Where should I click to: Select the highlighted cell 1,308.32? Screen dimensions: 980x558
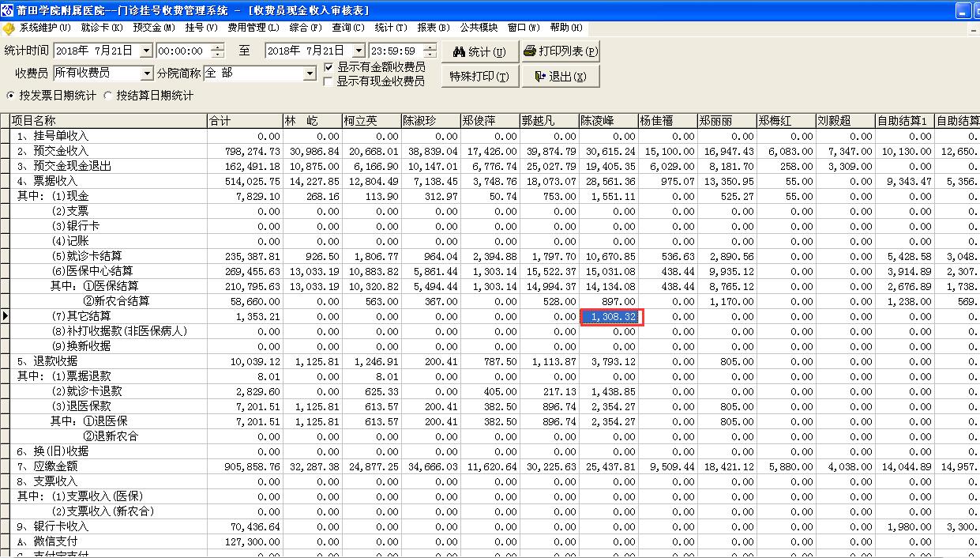pos(609,316)
